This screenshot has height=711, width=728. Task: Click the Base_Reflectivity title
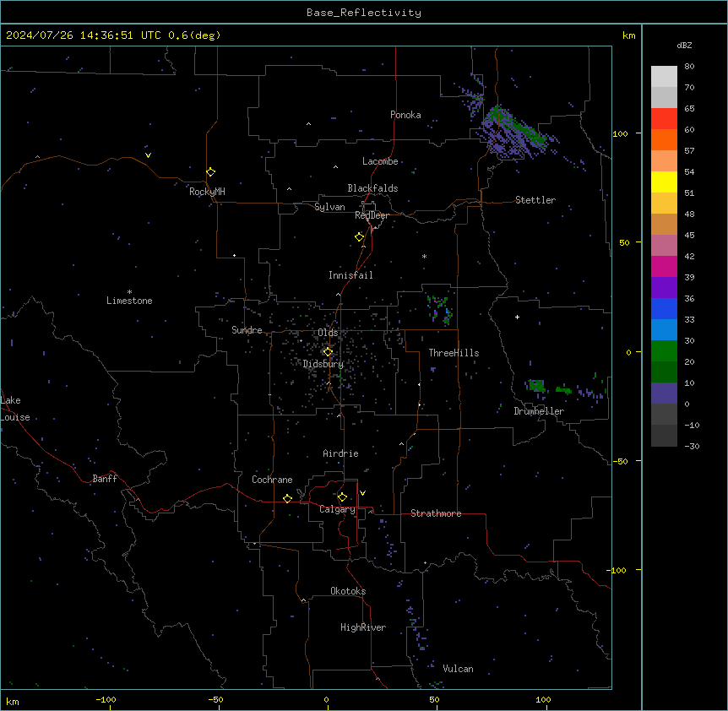tap(364, 13)
